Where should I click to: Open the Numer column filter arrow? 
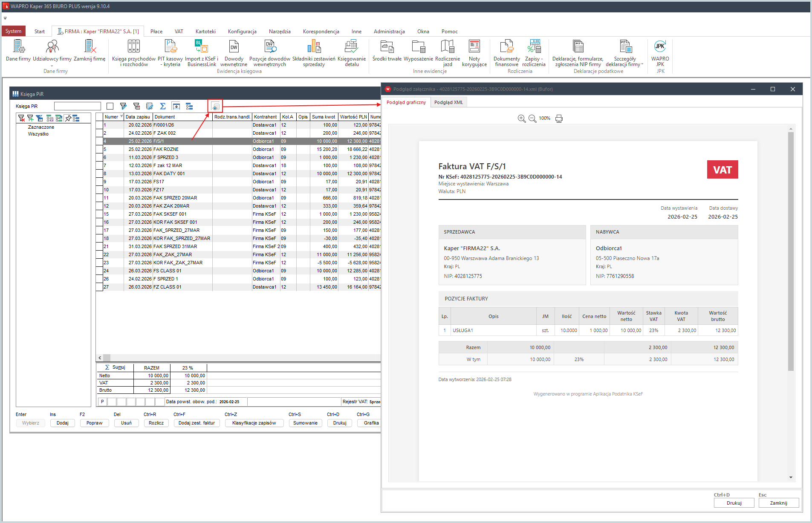pyautogui.click(x=121, y=116)
